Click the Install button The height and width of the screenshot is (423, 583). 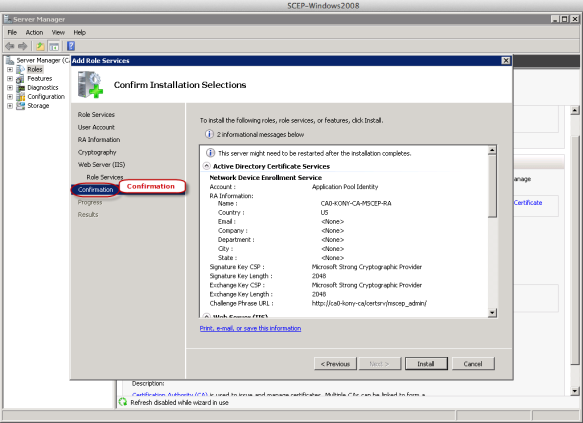pyautogui.click(x=426, y=364)
